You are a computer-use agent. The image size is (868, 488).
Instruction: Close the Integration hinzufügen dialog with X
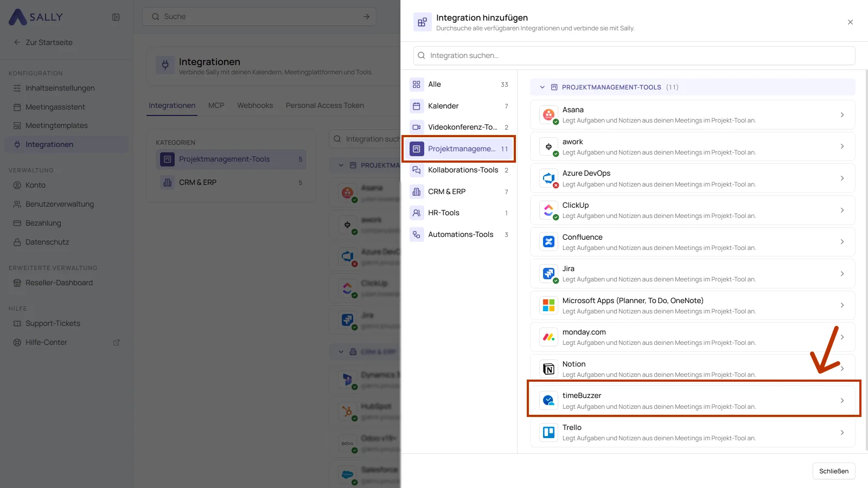tap(850, 22)
